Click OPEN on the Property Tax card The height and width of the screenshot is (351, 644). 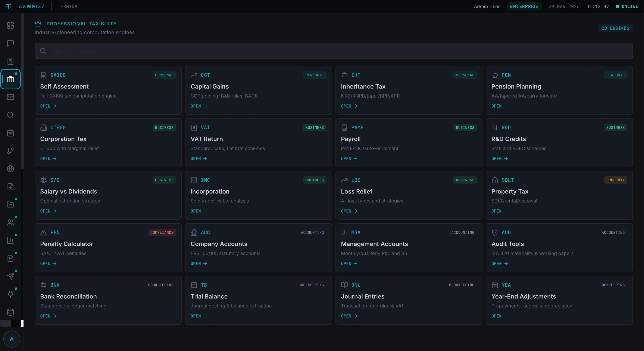pos(500,211)
